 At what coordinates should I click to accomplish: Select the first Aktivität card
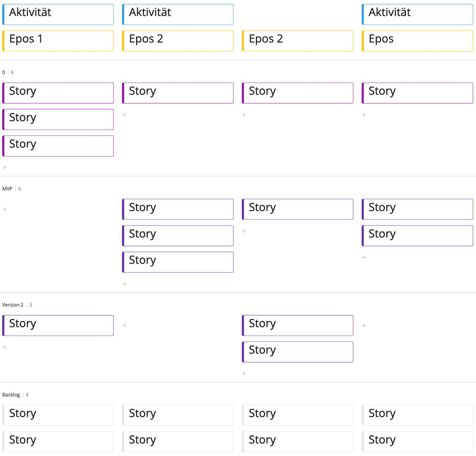click(x=58, y=14)
